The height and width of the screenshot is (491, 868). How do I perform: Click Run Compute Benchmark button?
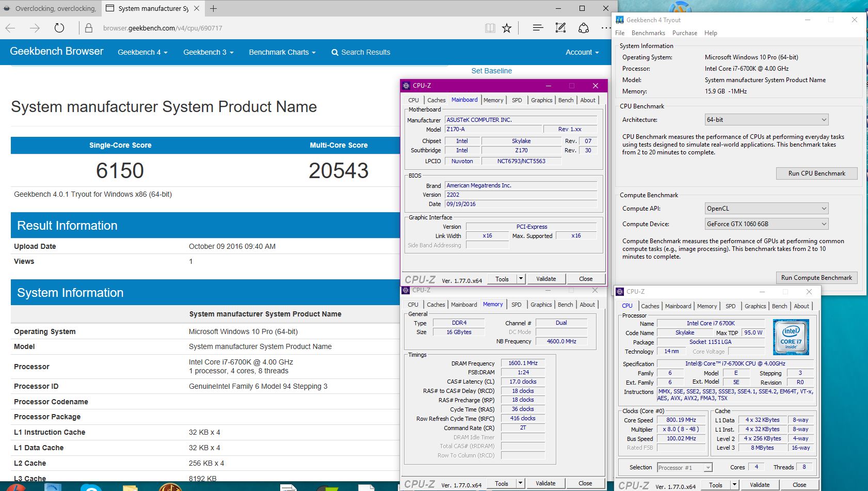coord(816,278)
